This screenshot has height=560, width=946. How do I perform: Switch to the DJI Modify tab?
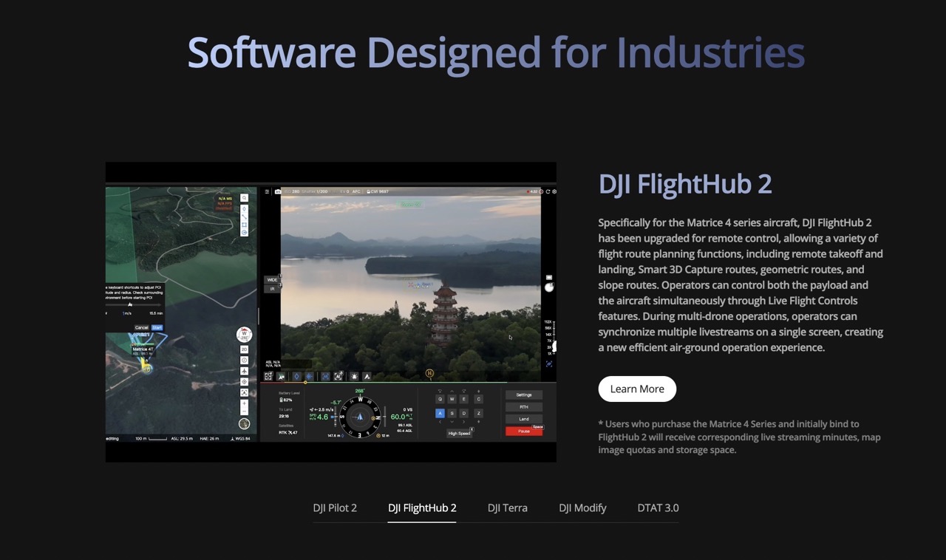coord(582,508)
